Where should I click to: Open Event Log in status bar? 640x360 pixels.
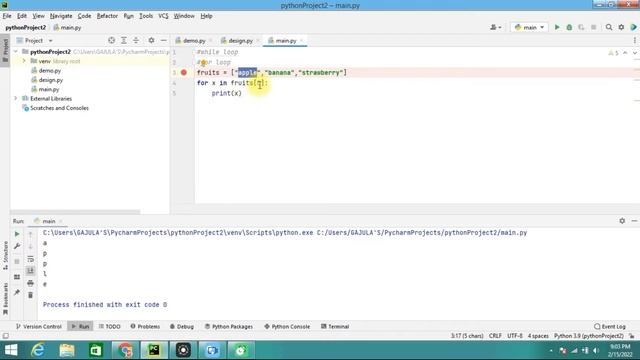click(610, 327)
